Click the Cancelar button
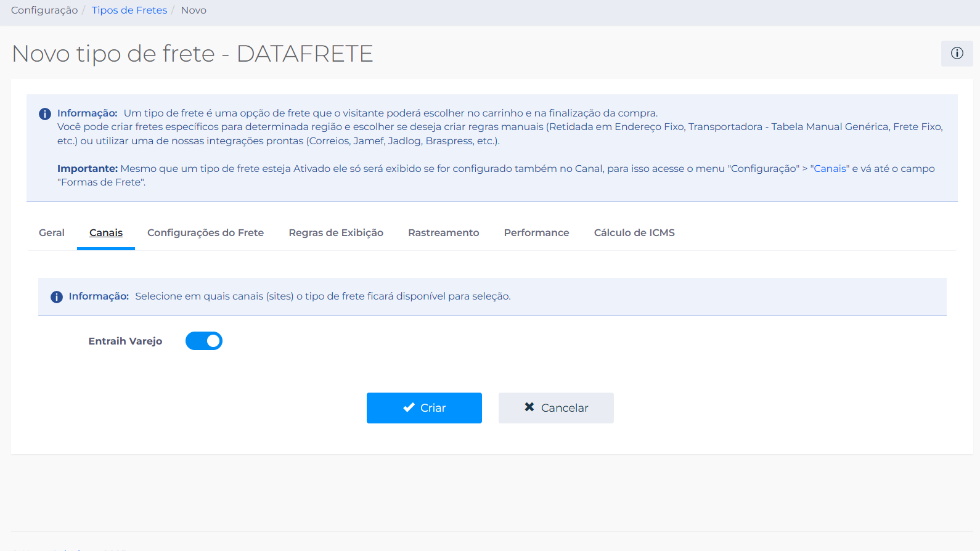This screenshot has height=551, width=980. [556, 408]
